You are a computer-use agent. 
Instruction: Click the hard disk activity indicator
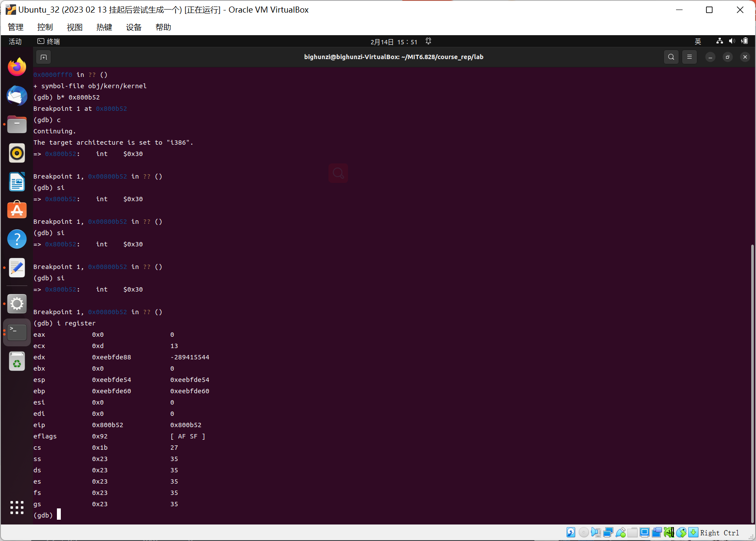click(x=571, y=532)
